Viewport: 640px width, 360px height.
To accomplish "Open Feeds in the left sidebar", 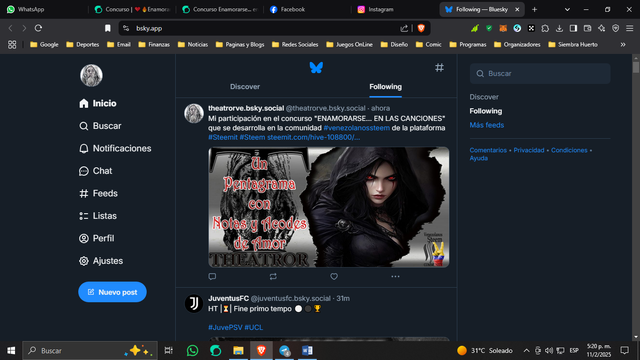I will (x=98, y=193).
